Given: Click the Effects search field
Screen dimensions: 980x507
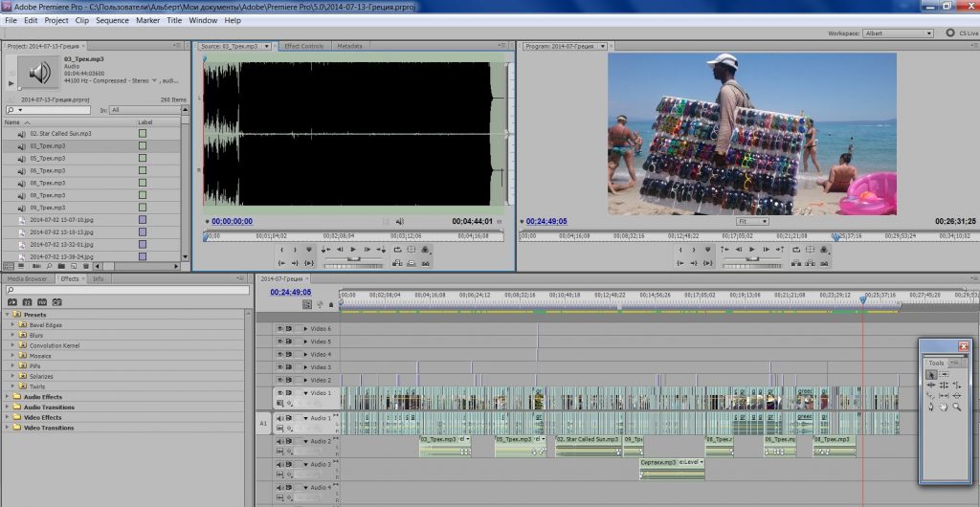Looking at the screenshot, I should (127, 291).
